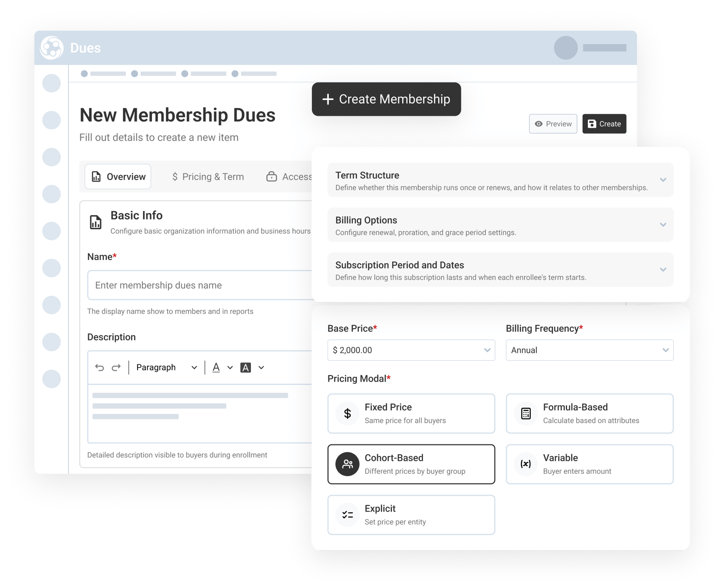This screenshot has width=720, height=588.
Task: Expand the Term Structure section
Action: click(x=500, y=180)
